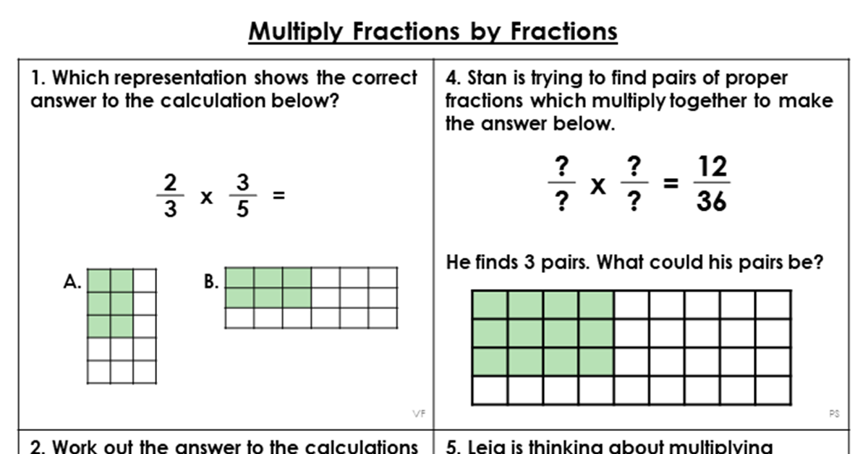
Task: Click question 5 text about Leia
Action: point(609,446)
